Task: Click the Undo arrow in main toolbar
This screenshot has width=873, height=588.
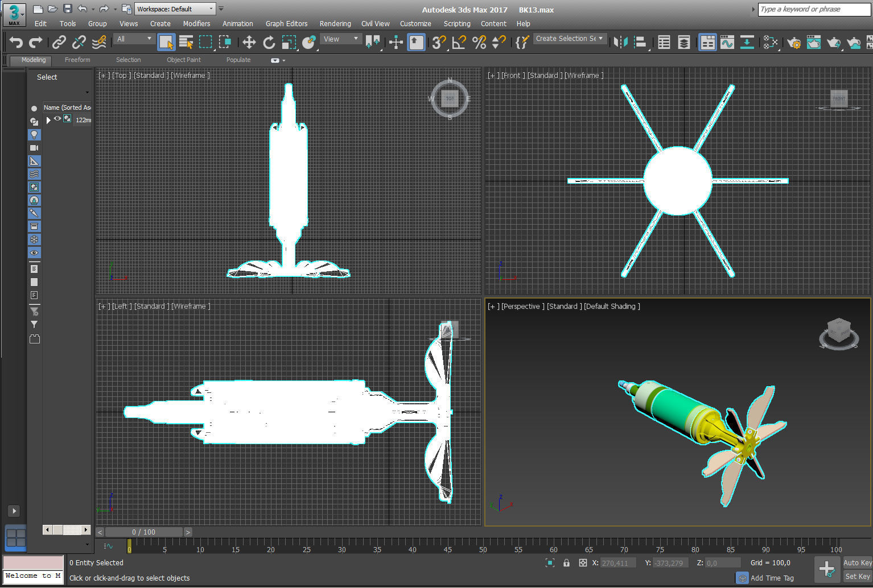Action: [17, 42]
